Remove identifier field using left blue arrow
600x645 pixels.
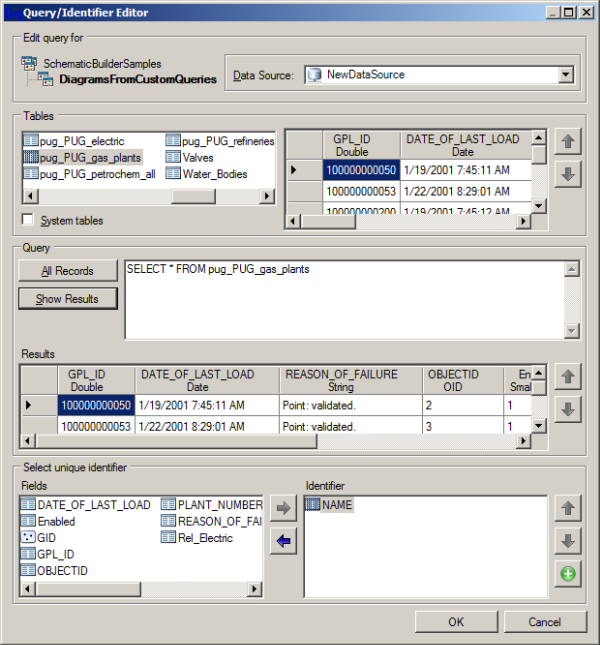click(x=283, y=541)
